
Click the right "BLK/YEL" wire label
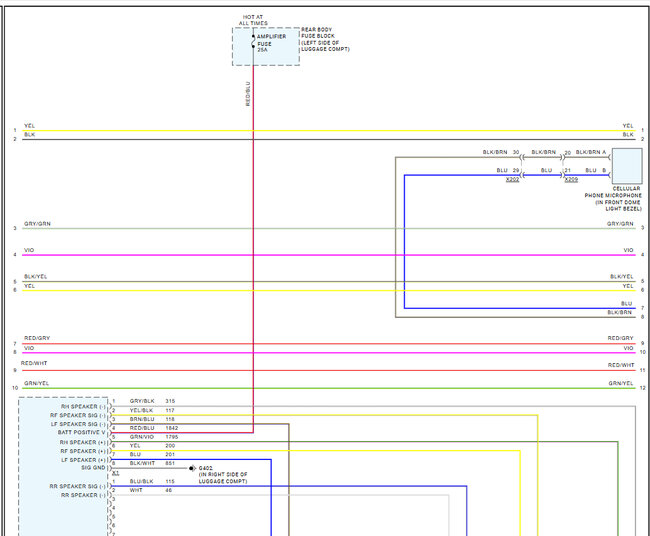pyautogui.click(x=621, y=276)
